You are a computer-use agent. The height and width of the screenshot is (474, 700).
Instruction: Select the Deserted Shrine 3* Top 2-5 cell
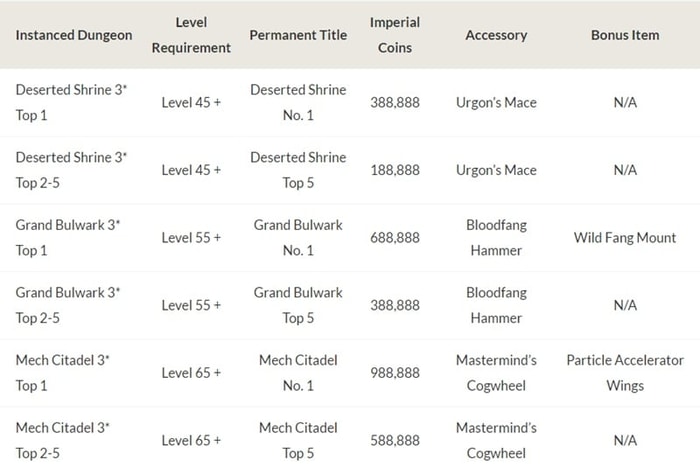click(x=71, y=170)
